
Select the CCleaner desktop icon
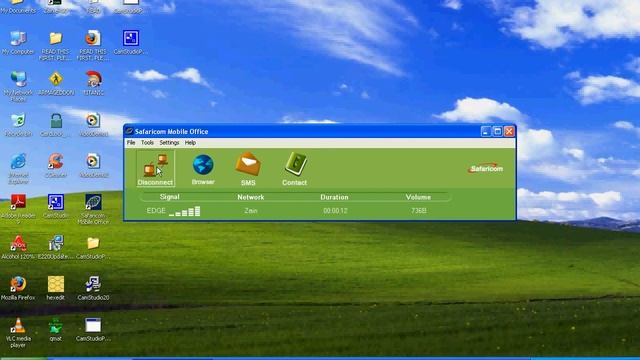point(56,165)
